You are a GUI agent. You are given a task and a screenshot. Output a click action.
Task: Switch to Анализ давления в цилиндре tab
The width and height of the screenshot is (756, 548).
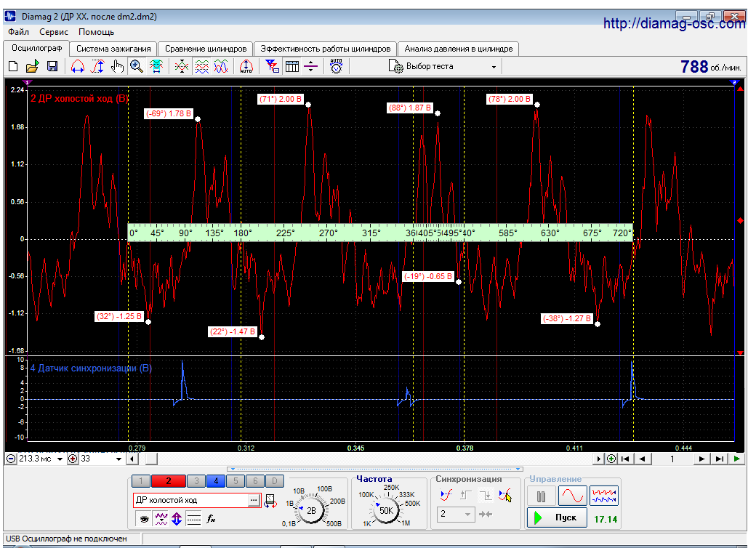coord(459,49)
